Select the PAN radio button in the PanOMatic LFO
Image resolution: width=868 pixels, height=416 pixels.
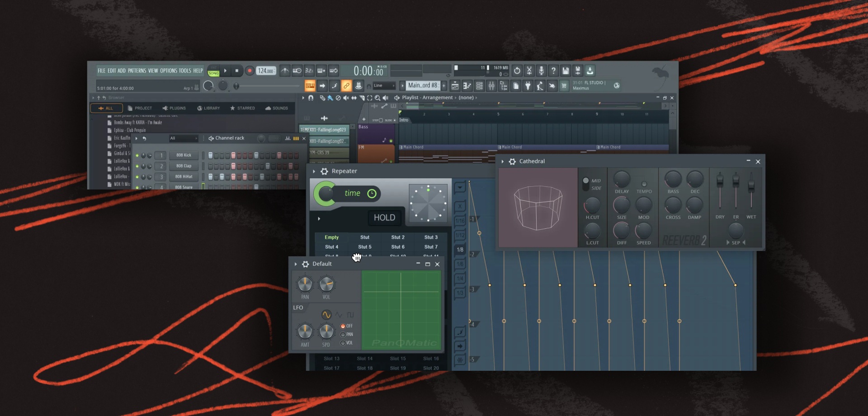point(343,335)
